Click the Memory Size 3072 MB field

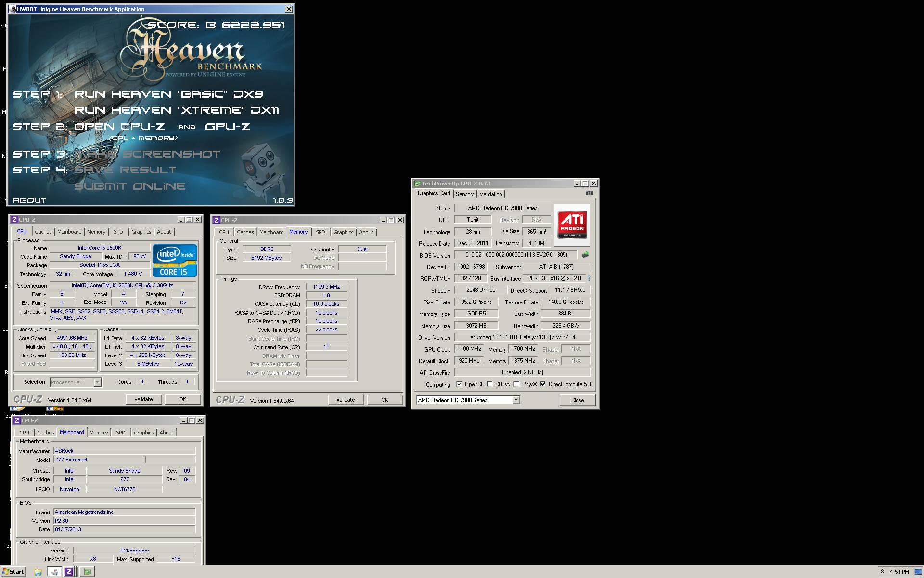tap(476, 326)
